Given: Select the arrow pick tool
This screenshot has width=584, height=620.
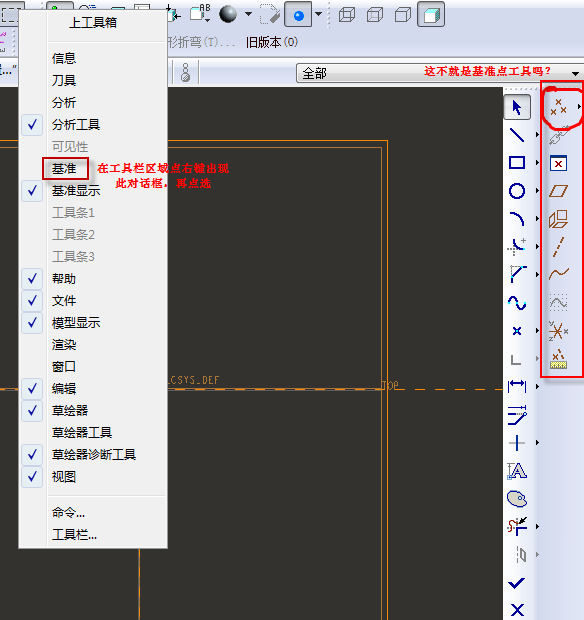Looking at the screenshot, I should coord(517,108).
